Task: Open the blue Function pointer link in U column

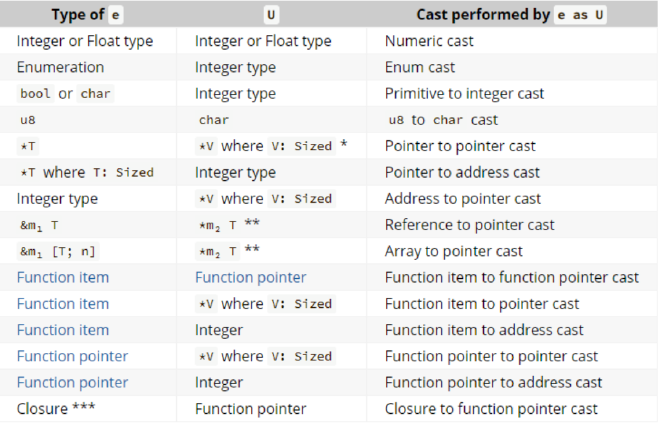Action: click(x=250, y=278)
